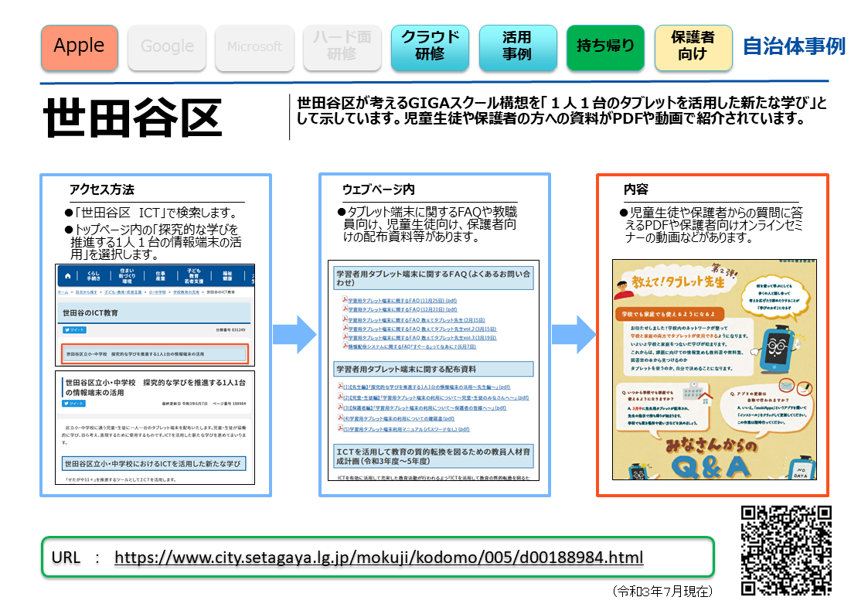Click the 内容 panel heading
The height and width of the screenshot is (614, 868).
click(636, 189)
